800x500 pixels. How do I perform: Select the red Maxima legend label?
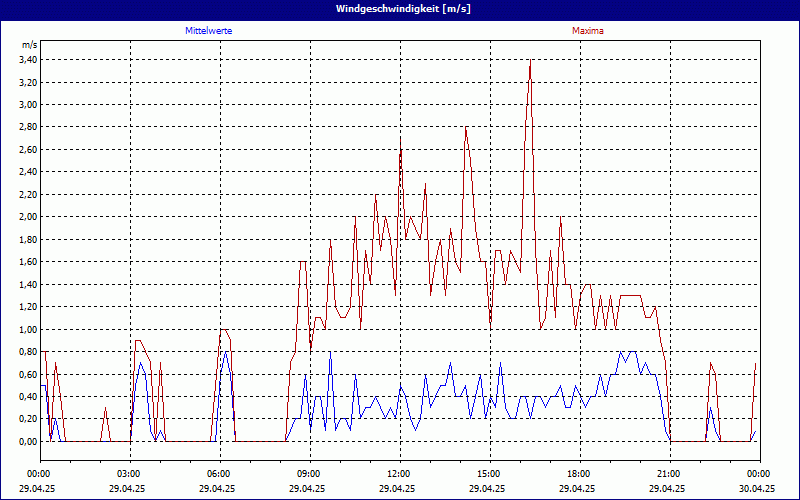[587, 31]
